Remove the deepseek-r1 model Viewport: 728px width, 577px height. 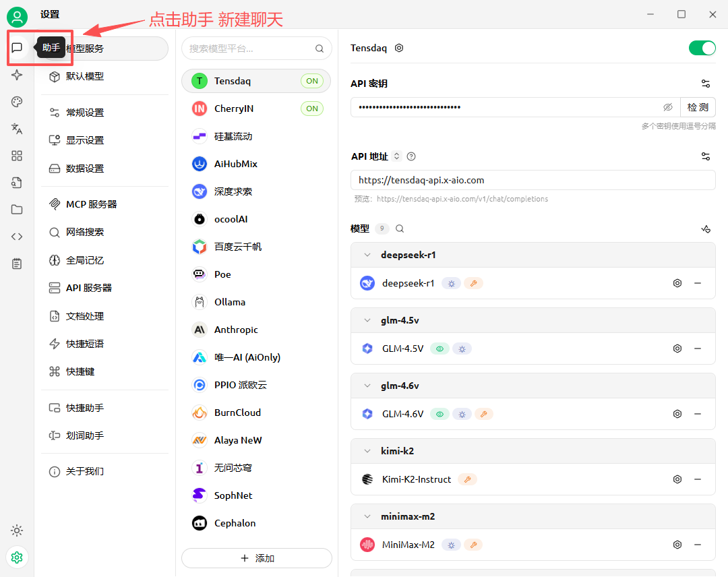tap(698, 283)
